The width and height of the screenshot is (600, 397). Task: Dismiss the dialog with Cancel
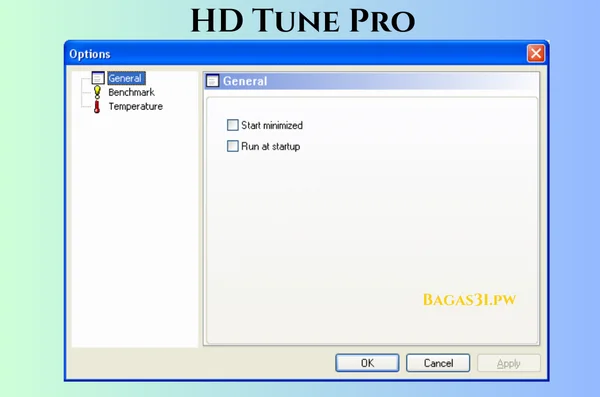point(438,363)
